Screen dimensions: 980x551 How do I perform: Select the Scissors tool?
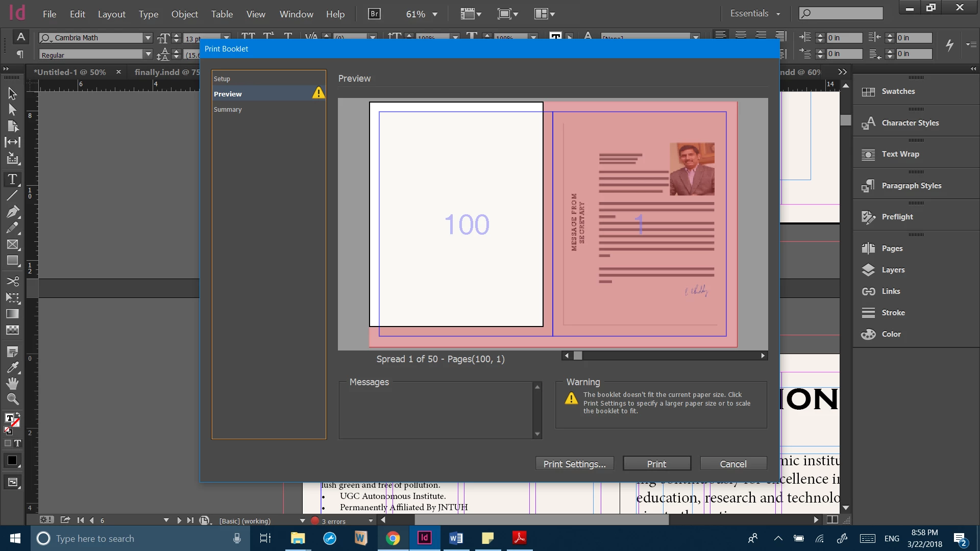coord(12,281)
